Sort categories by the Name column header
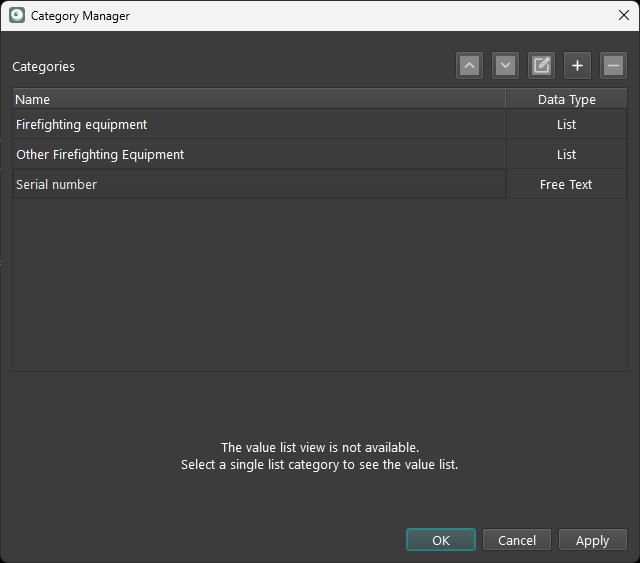 click(x=258, y=99)
